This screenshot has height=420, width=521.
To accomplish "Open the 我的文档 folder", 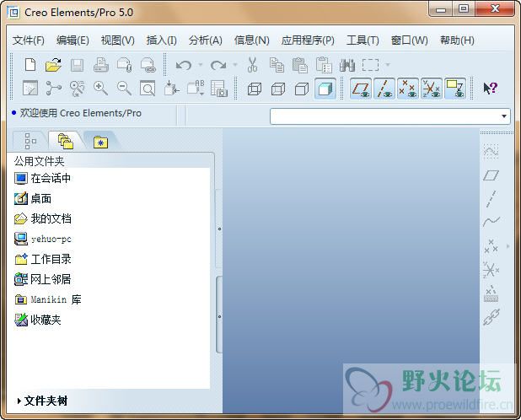I will pos(43,218).
